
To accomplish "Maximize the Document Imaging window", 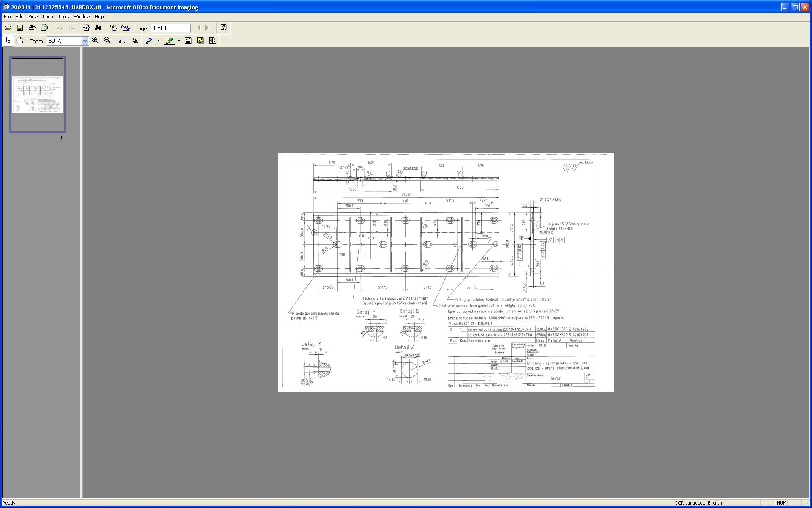I will point(795,7).
